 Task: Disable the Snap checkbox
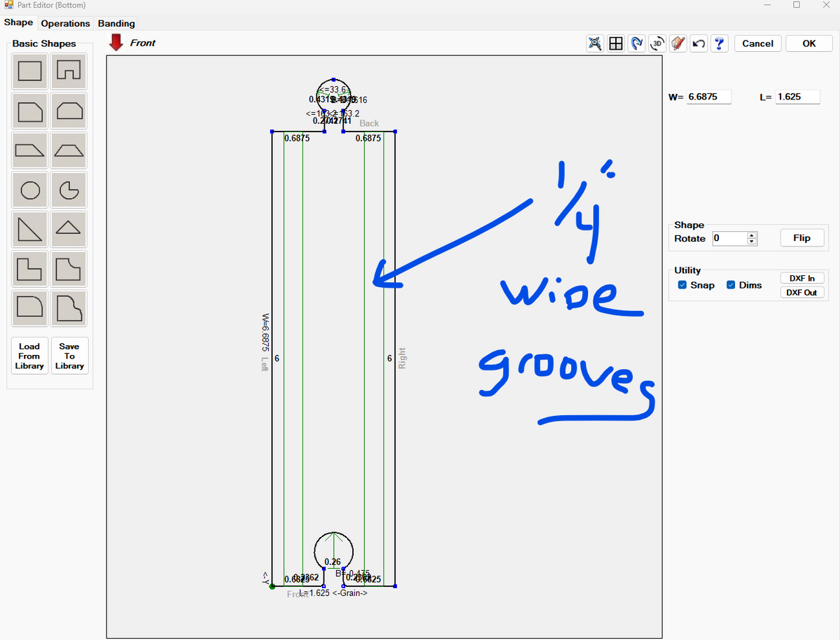[682, 285]
